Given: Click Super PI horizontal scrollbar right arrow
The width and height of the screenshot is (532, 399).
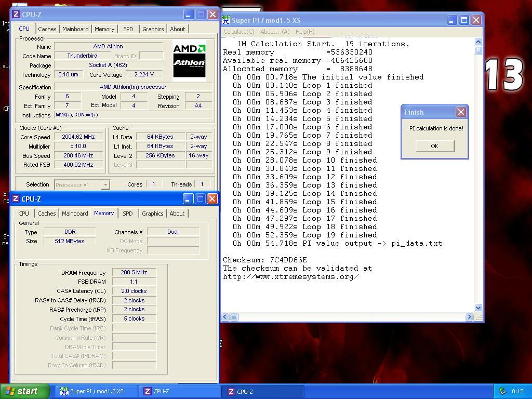Looking at the screenshot, I should (x=469, y=317).
